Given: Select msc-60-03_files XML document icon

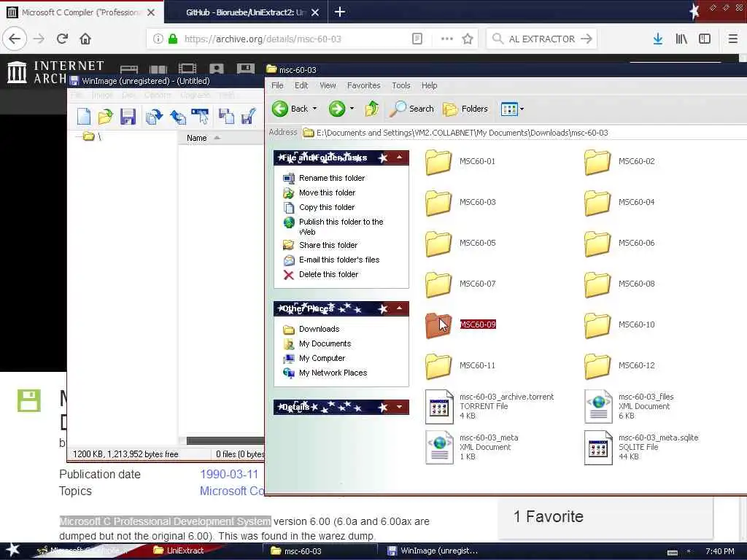Looking at the screenshot, I should pyautogui.click(x=598, y=407).
